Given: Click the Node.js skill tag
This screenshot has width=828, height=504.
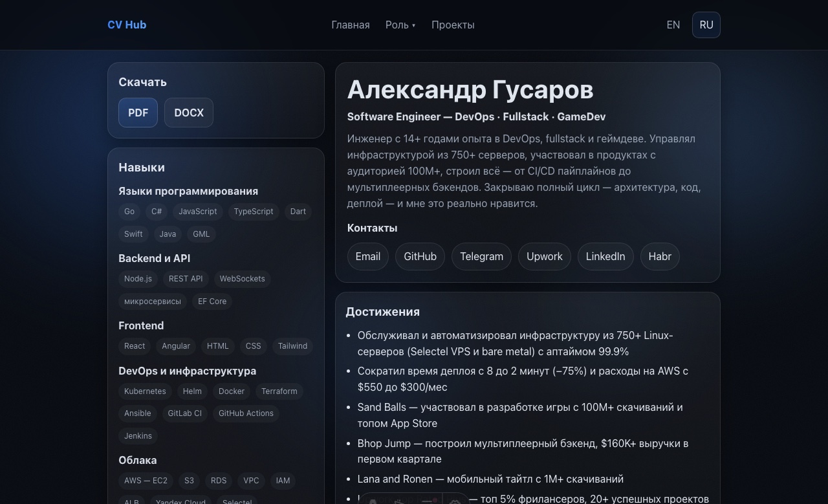Looking at the screenshot, I should pos(138,279).
